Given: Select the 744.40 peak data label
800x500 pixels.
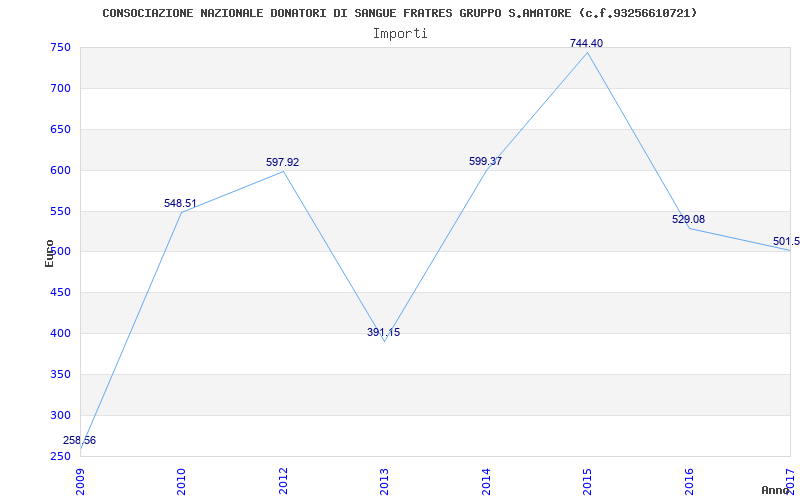Looking at the screenshot, I should pyautogui.click(x=586, y=43).
